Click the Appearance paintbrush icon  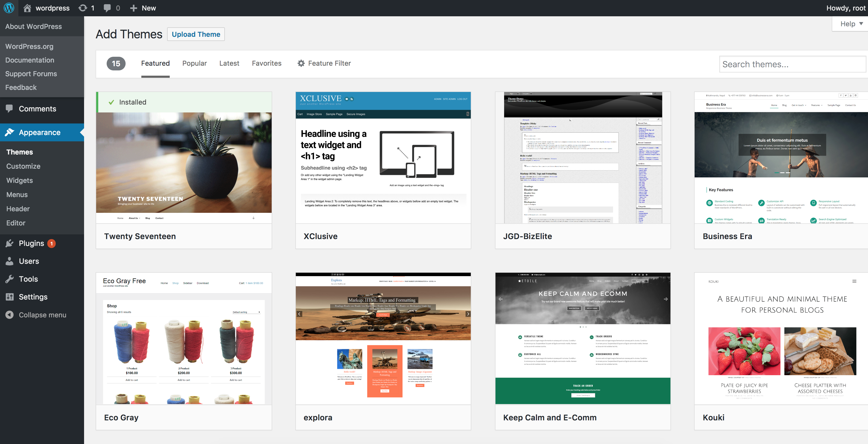tap(10, 132)
